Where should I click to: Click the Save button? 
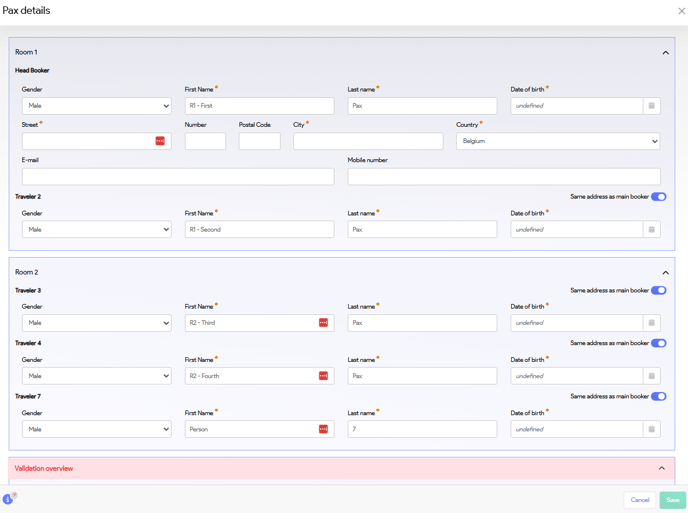pos(672,500)
